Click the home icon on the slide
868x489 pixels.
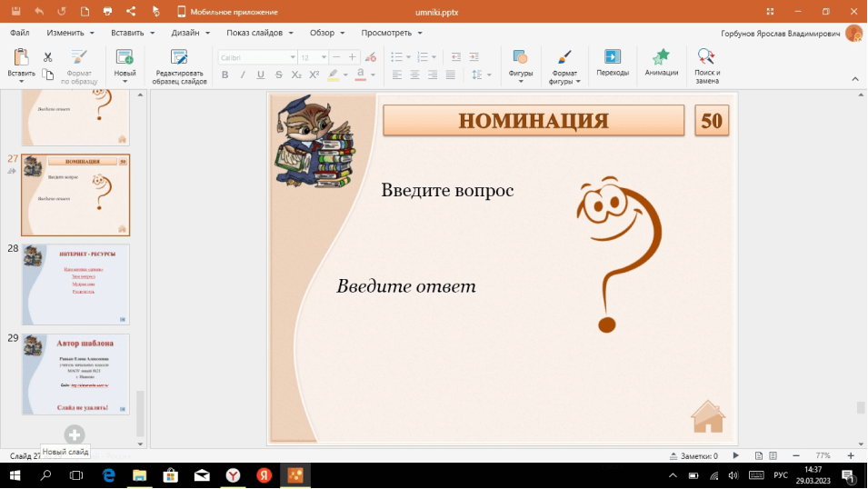click(x=707, y=416)
